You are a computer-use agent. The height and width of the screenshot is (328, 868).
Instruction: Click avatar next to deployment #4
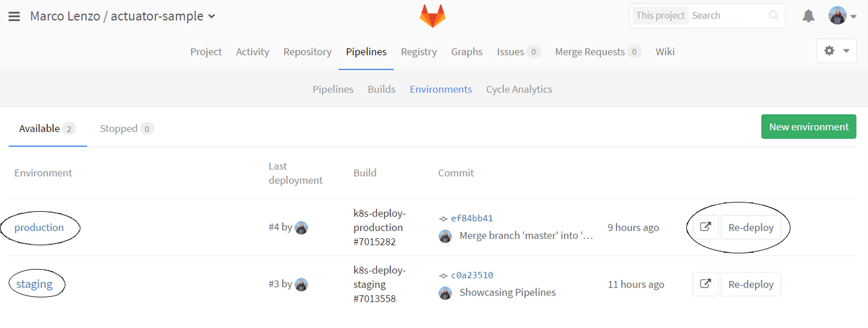[x=301, y=227]
